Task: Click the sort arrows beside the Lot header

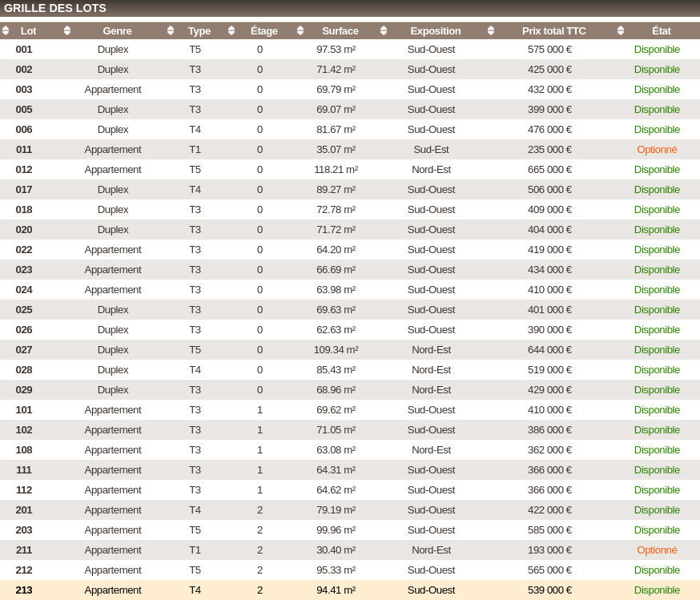Action: 6,30
